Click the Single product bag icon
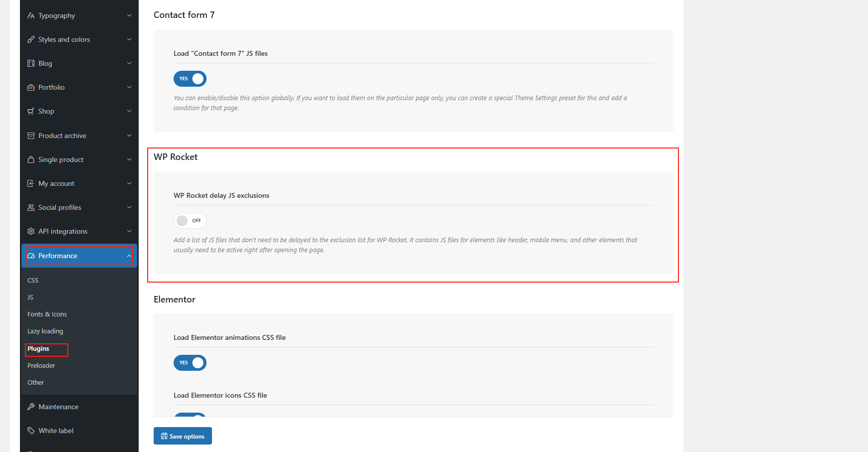Viewport: 868px width, 452px height. (31, 159)
